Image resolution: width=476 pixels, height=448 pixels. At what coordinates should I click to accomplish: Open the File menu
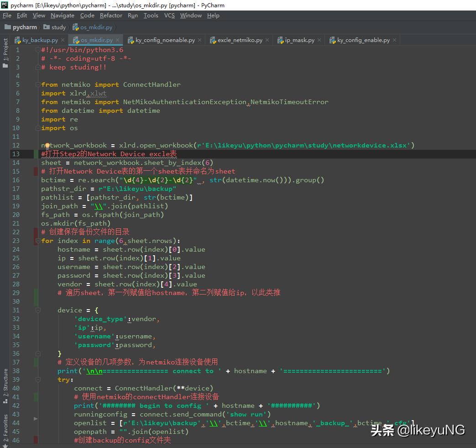click(7, 16)
